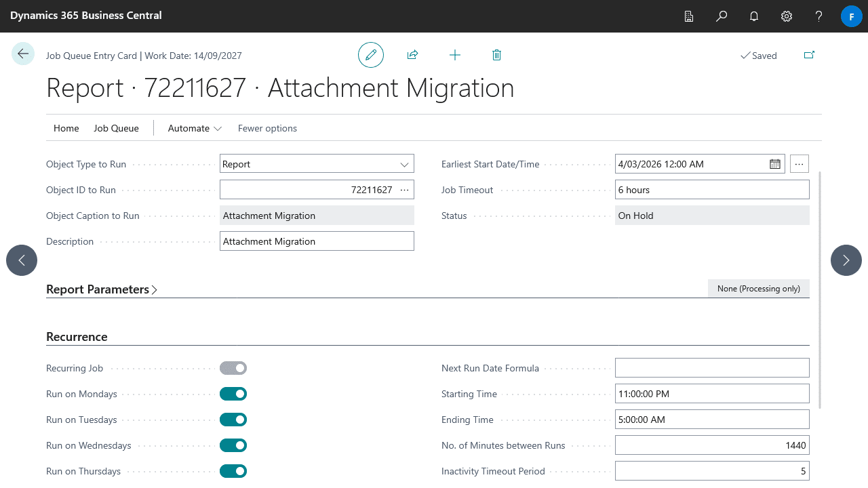
Task: Click the back arrow to leave card
Action: click(23, 54)
